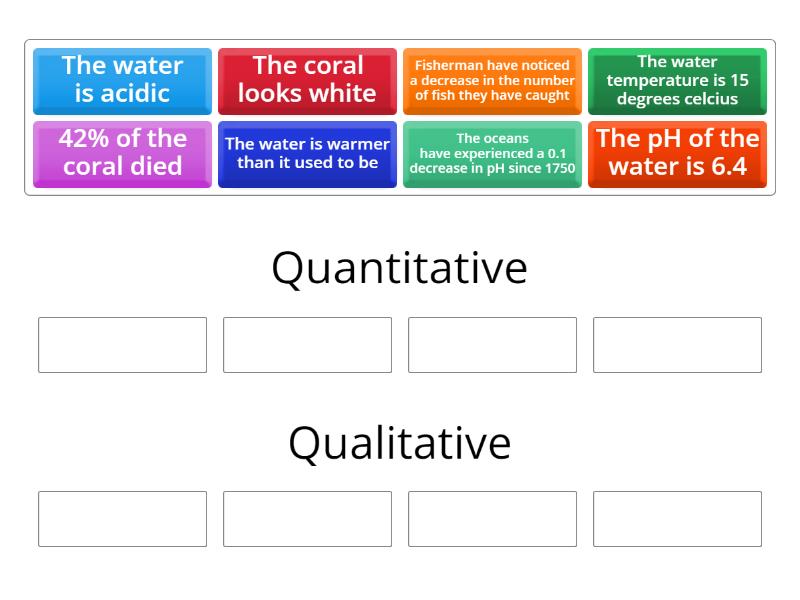The image size is (800, 600).
Task: Select the first empty box under Quantitative
Action: (x=122, y=345)
